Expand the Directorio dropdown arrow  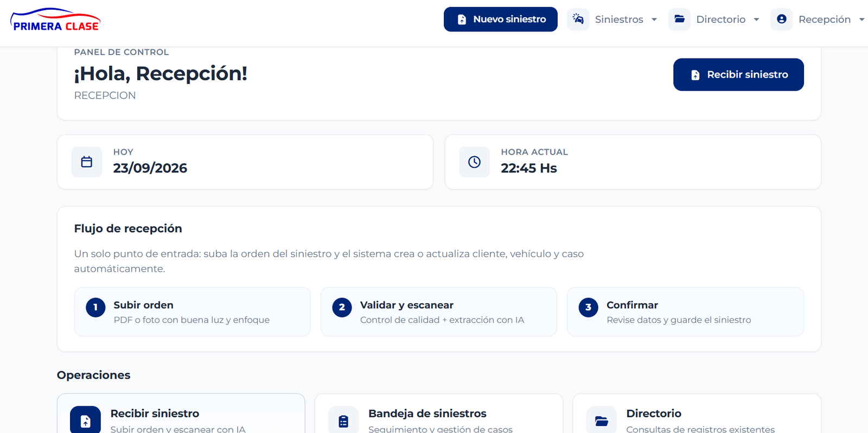tap(756, 20)
